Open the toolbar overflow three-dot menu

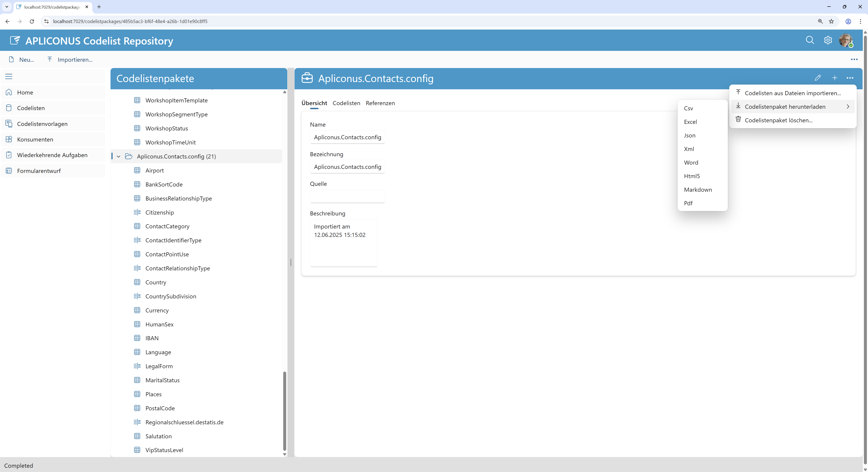pos(854,59)
